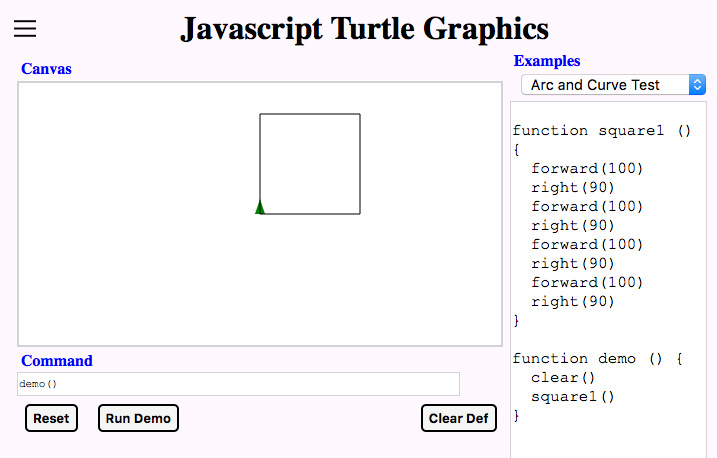The height and width of the screenshot is (458, 717).
Task: Click the Reset button
Action: click(51, 418)
